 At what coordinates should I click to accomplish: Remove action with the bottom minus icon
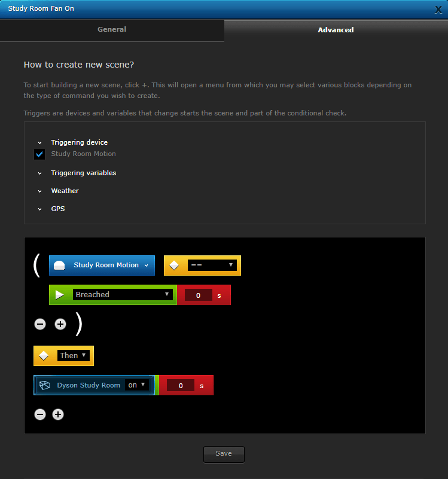coord(40,414)
